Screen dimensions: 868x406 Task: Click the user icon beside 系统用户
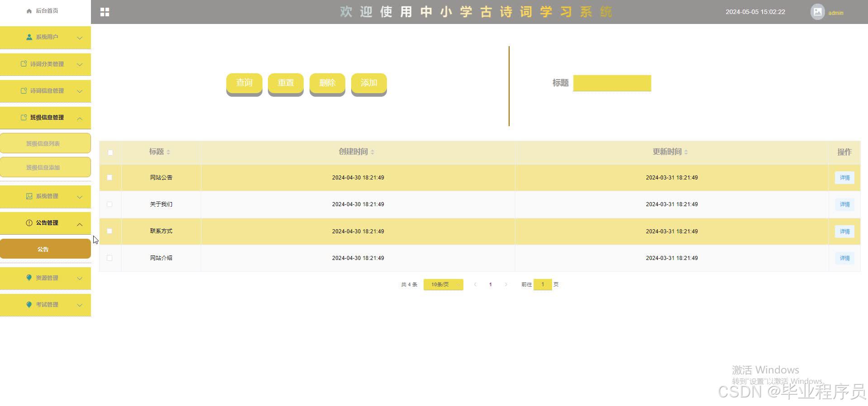pos(29,37)
